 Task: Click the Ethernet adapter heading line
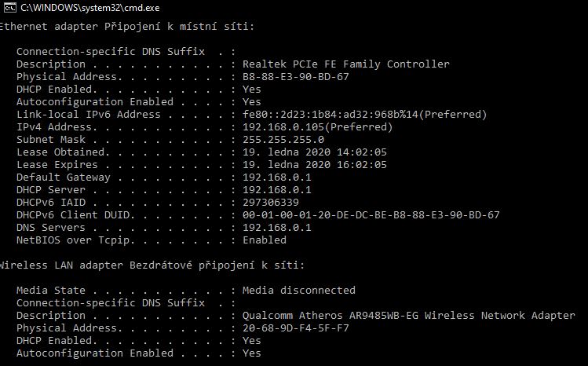(126, 27)
